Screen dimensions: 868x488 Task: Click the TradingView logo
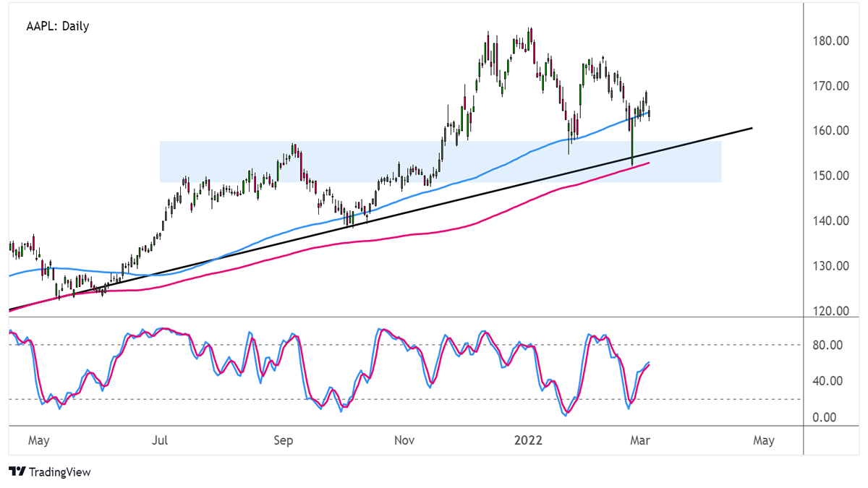pos(50,471)
